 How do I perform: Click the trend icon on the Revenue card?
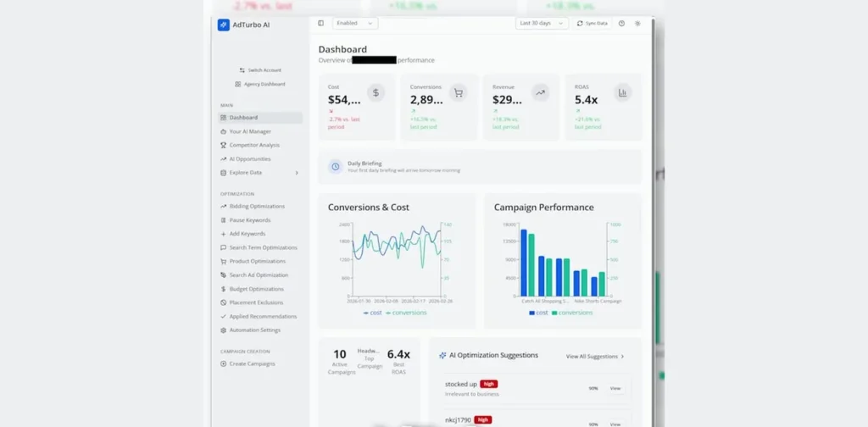click(540, 93)
